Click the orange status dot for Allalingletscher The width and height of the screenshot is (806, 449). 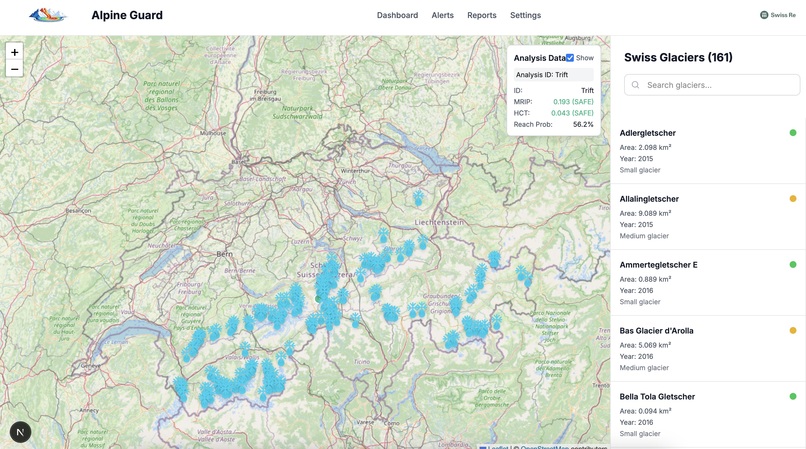(793, 199)
